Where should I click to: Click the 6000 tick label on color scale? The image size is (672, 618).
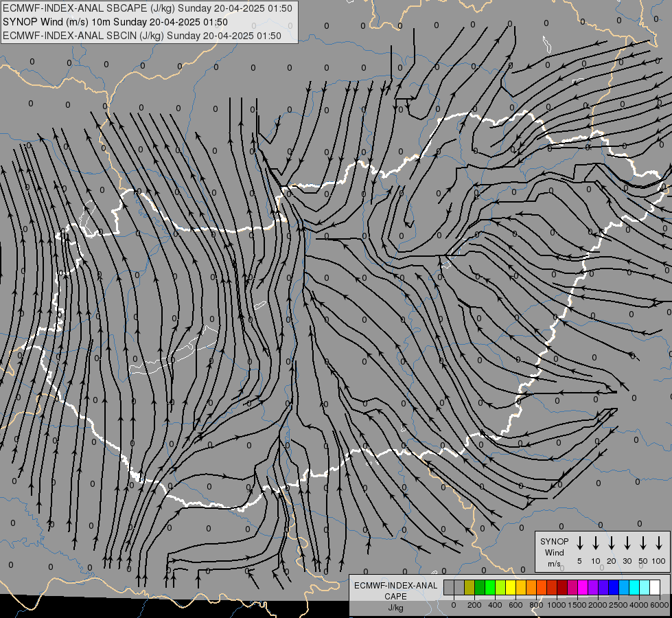(x=659, y=605)
